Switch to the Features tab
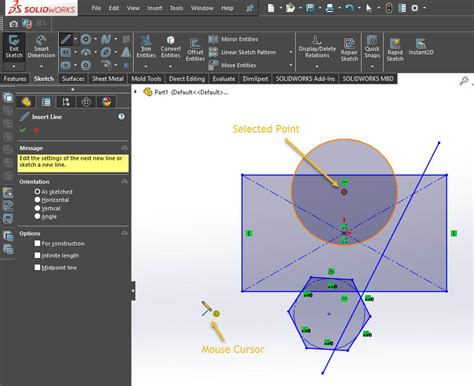Viewport: 474px width, 386px height. click(15, 79)
